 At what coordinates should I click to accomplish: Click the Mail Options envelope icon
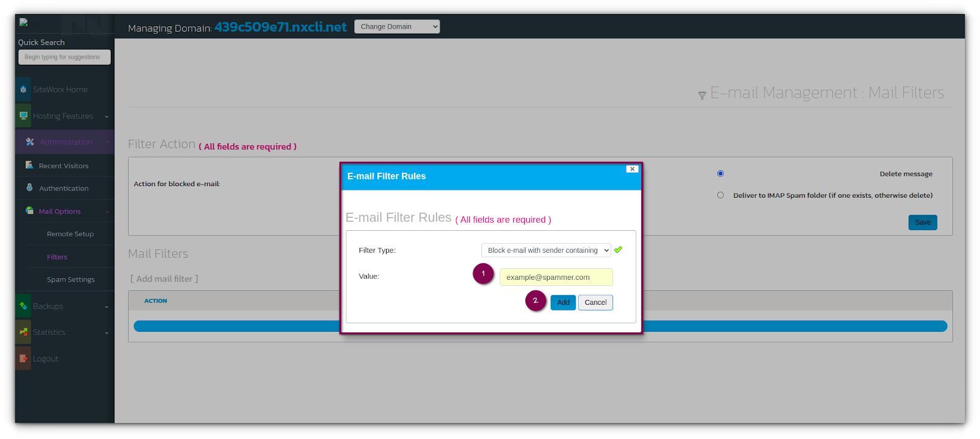click(29, 211)
